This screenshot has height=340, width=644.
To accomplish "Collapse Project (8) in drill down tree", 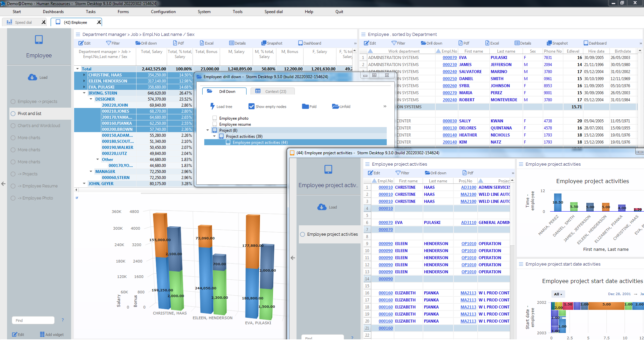I will (208, 130).
